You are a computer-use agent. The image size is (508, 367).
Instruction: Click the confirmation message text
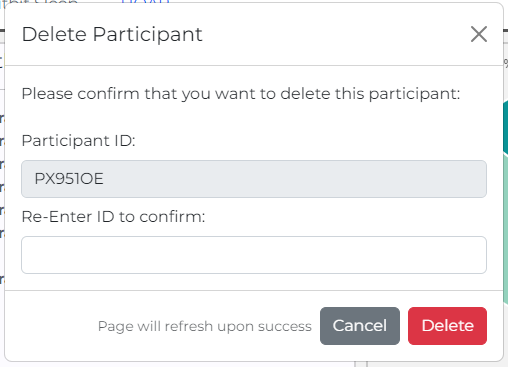241,94
